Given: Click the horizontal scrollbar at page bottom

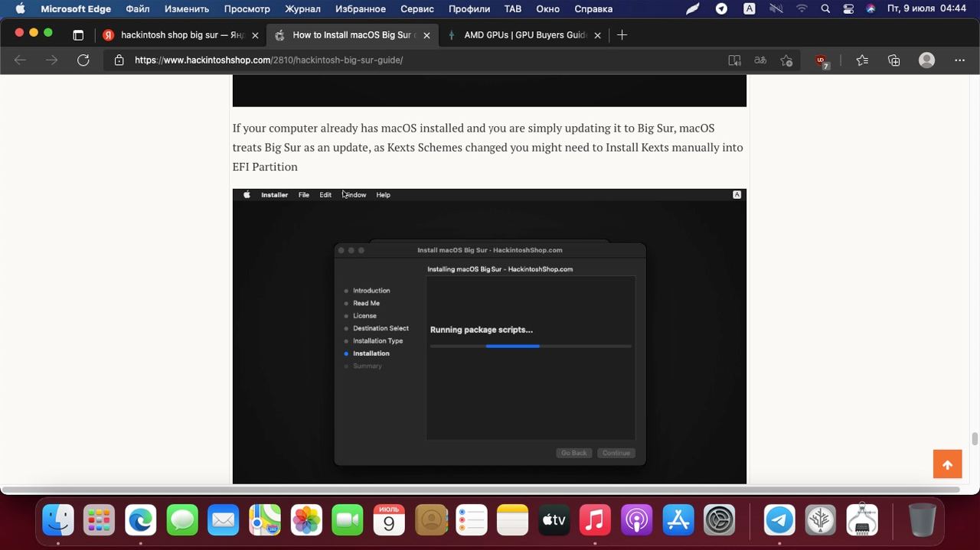Looking at the screenshot, I should pyautogui.click(x=480, y=490).
